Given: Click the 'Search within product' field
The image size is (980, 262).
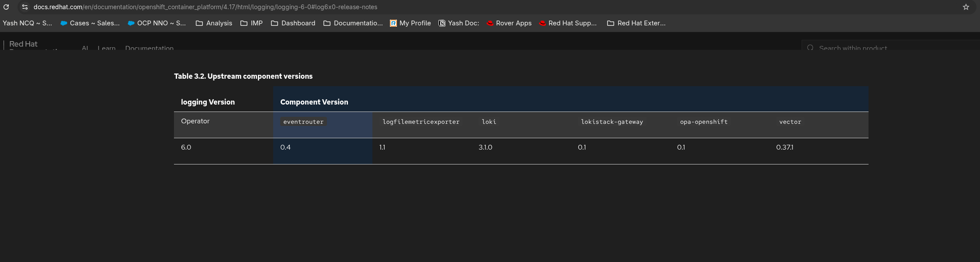Looking at the screenshot, I should [892, 45].
